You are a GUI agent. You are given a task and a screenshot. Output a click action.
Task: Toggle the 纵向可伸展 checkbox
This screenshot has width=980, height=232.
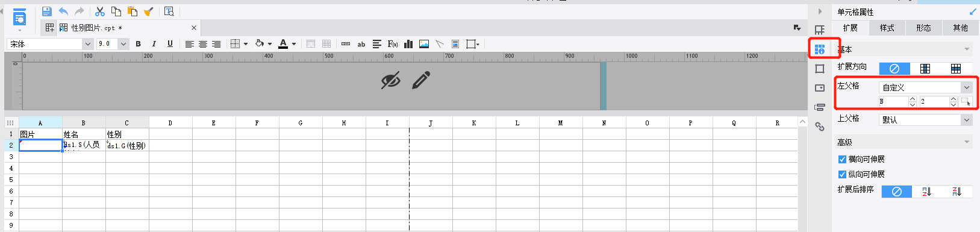tap(842, 175)
